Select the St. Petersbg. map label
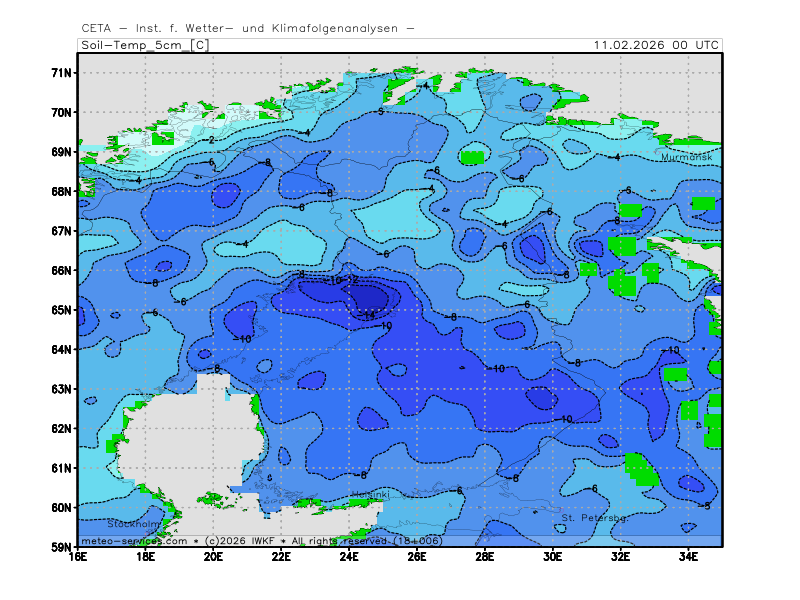 594,518
